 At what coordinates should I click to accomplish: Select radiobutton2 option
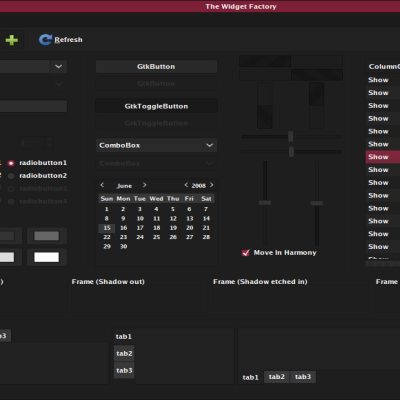click(11, 176)
